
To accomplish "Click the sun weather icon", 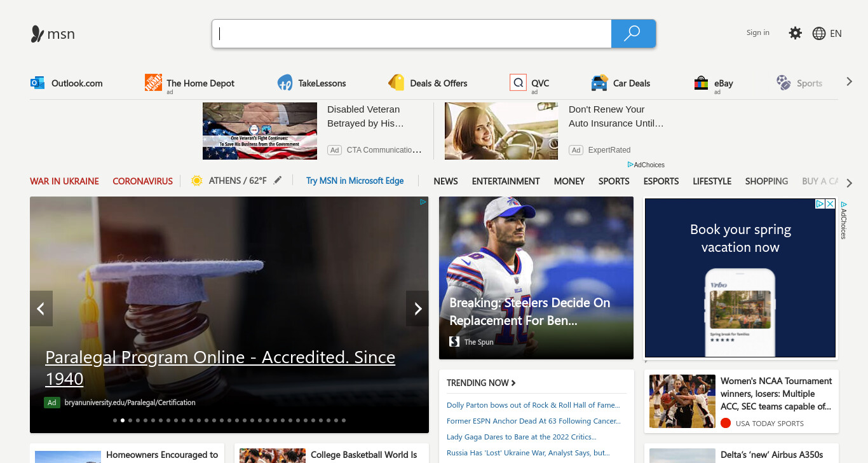I will 197,181.
